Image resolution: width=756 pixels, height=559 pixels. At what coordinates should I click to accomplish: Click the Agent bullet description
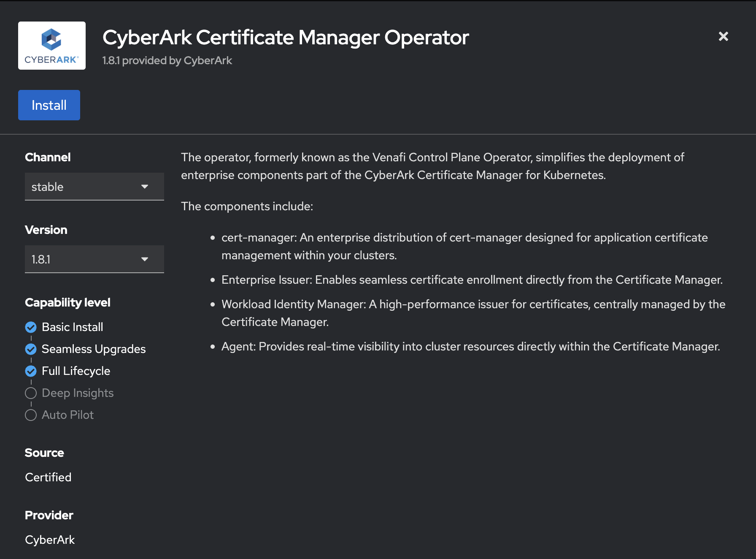(x=471, y=347)
